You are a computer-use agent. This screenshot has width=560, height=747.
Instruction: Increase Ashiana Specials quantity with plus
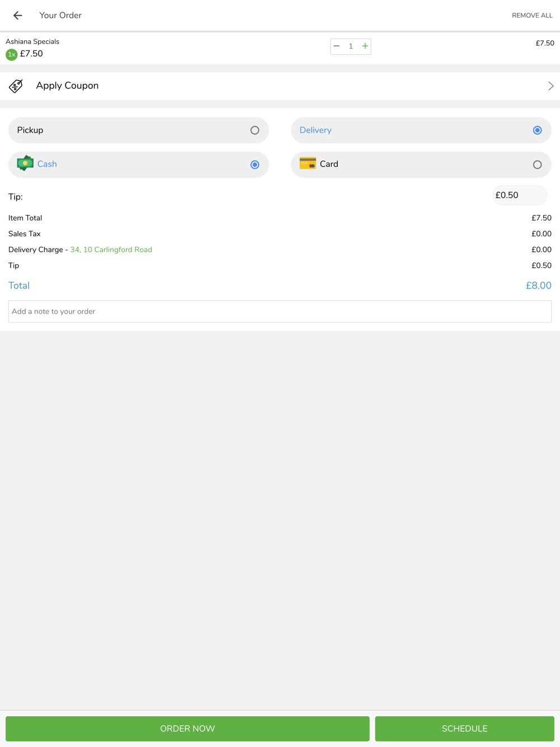(x=365, y=46)
